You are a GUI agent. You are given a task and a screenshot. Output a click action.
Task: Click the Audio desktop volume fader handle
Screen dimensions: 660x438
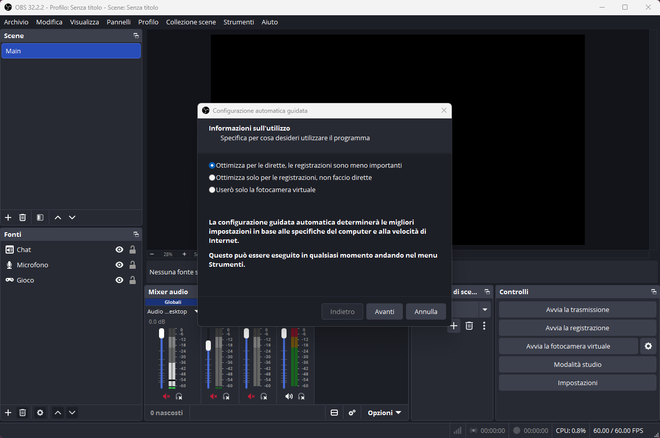click(162, 334)
